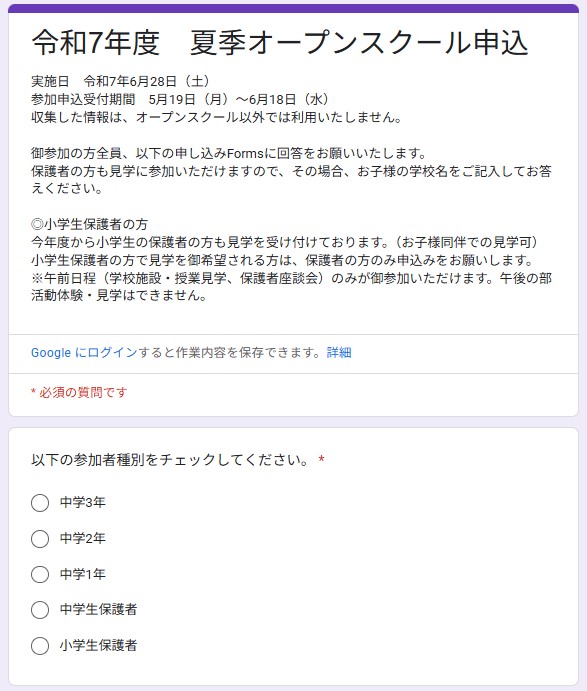This screenshot has height=691, width=587.
Task: Follow the 詳細 link
Action: click(339, 353)
